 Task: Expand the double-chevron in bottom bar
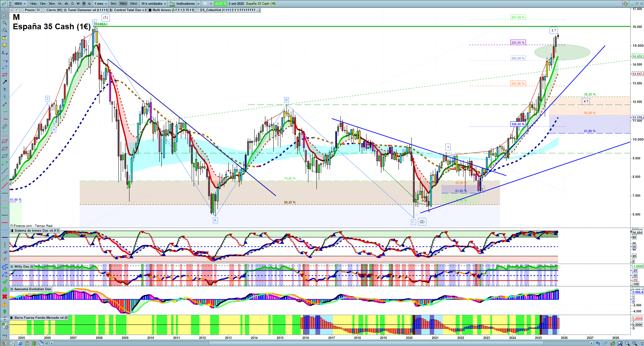click(47, 343)
